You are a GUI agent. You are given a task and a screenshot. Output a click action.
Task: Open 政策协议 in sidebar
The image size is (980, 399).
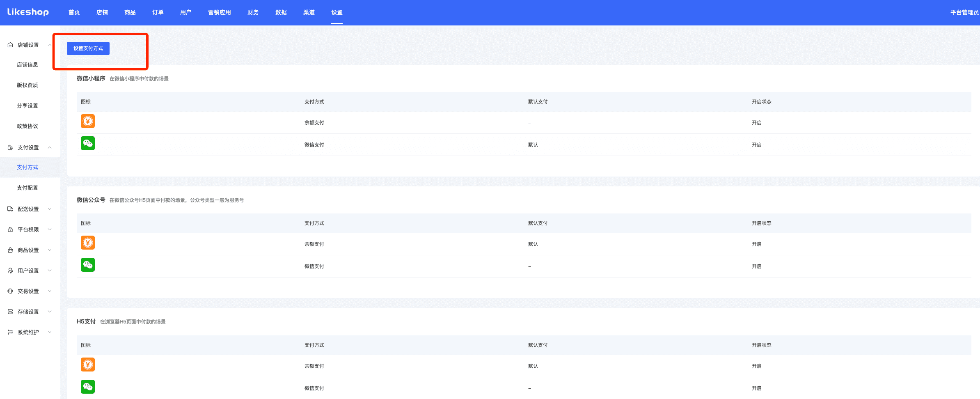(x=27, y=126)
